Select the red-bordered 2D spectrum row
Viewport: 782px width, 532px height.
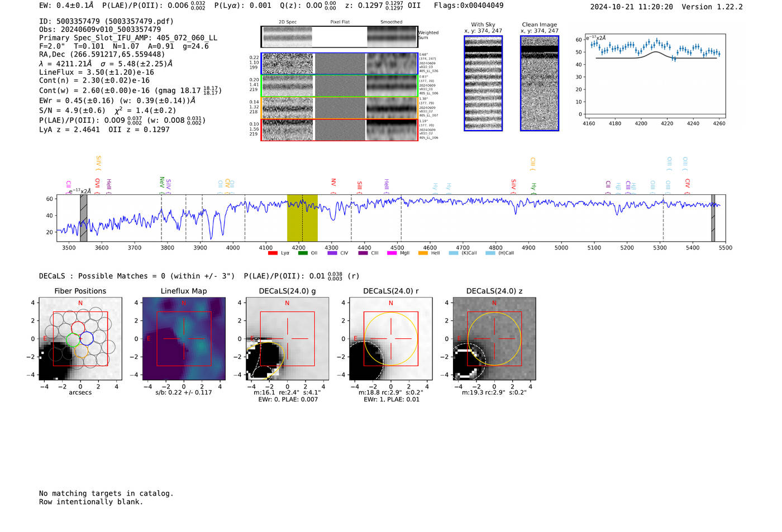coord(339,130)
